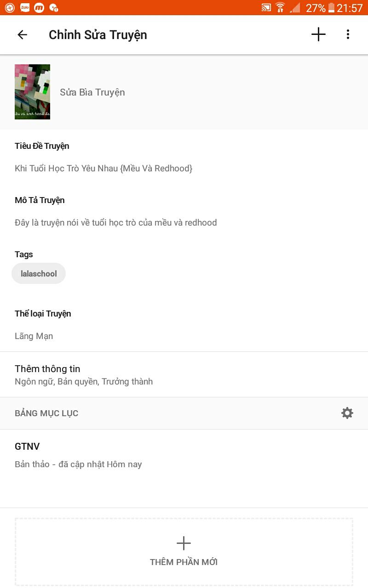The height and width of the screenshot is (588, 368).
Task: Tap the BẢNG MỤC LỤC header
Action: pyautogui.click(x=46, y=413)
